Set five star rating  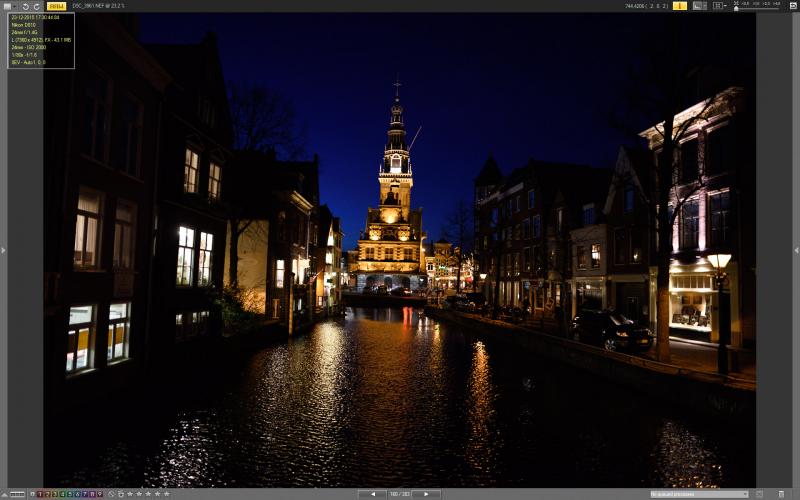click(166, 494)
